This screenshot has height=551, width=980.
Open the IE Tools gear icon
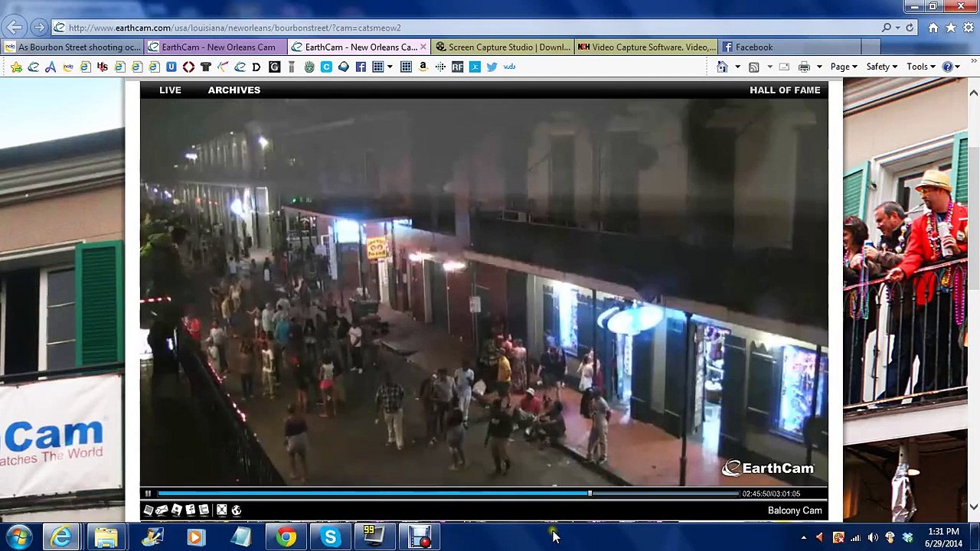coord(967,28)
